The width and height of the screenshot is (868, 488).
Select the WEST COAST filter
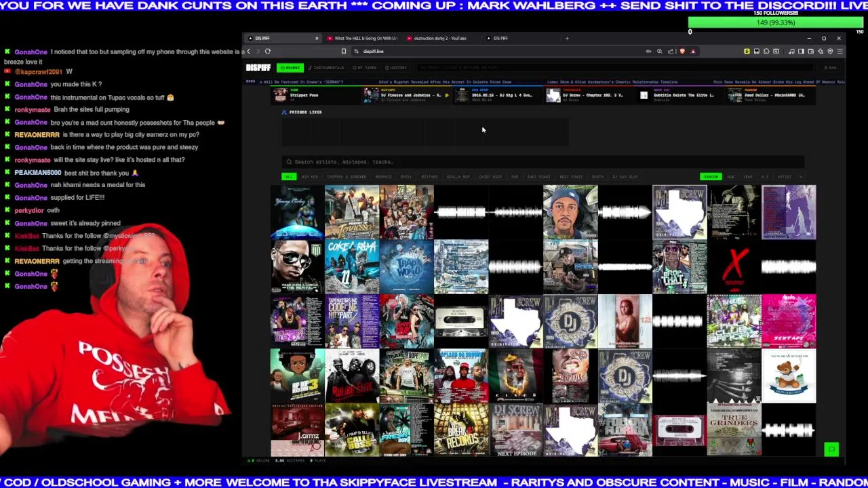coord(571,177)
